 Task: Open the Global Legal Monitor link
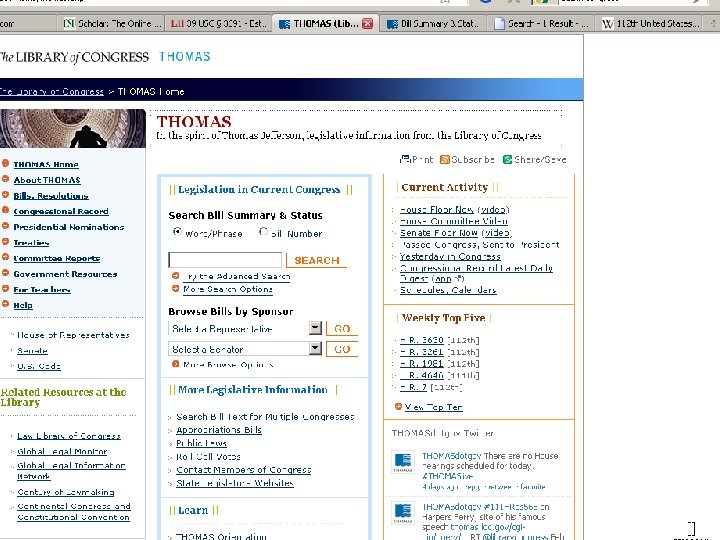pos(62,451)
